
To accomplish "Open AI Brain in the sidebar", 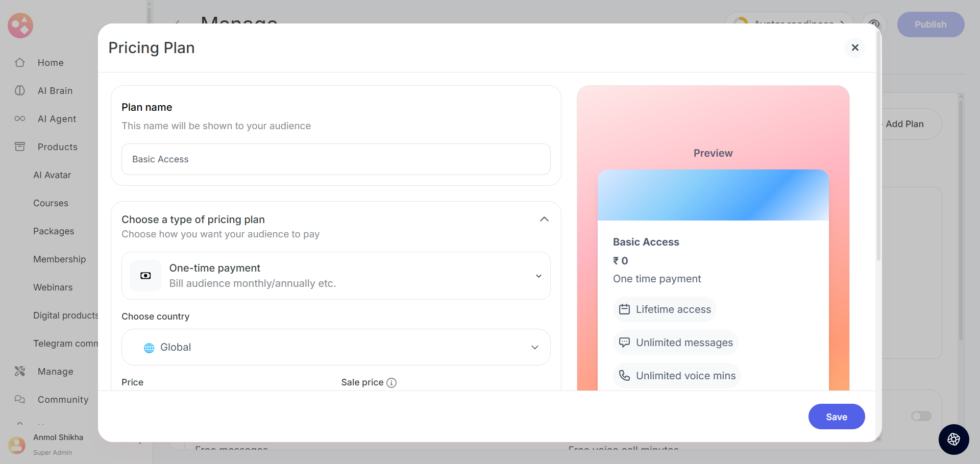I will pos(55,91).
